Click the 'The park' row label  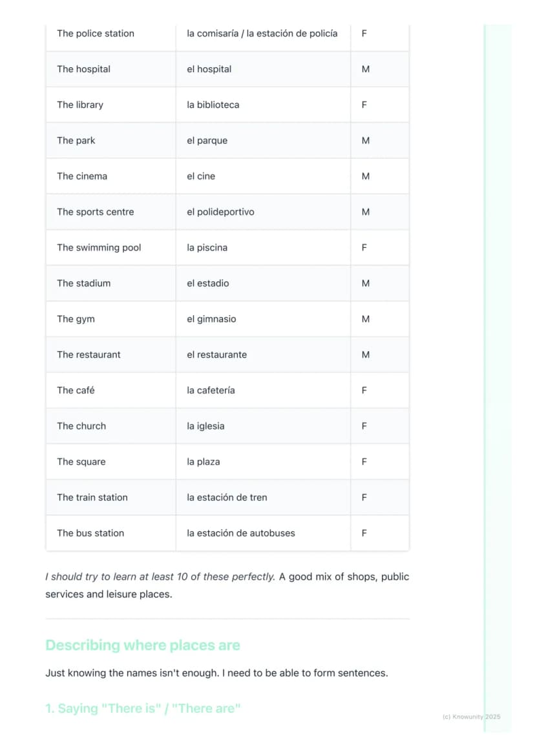76,141
